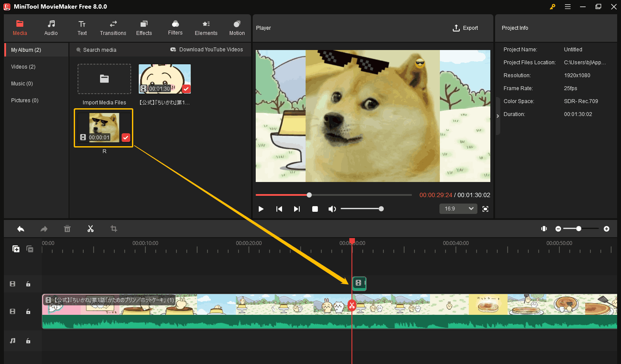Select the Chiikawa clip on main track
This screenshot has height=364, width=621.
329,311
